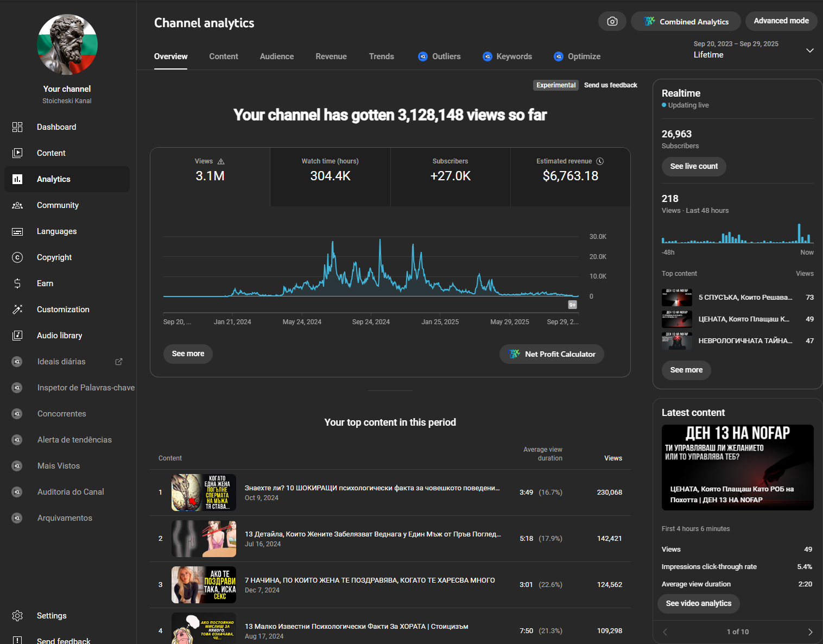
Task: Open the ДЕН 13 НА NOFAP latest video thumbnail
Action: click(738, 468)
